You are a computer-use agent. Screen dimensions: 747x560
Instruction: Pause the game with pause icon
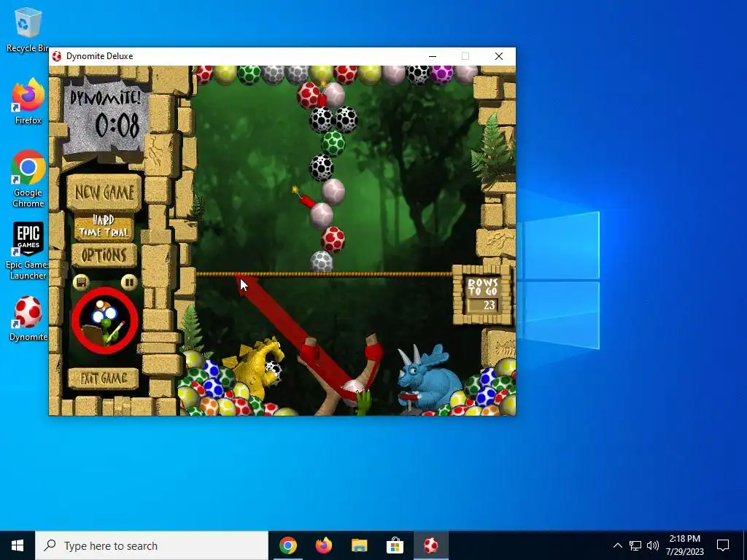tap(128, 282)
